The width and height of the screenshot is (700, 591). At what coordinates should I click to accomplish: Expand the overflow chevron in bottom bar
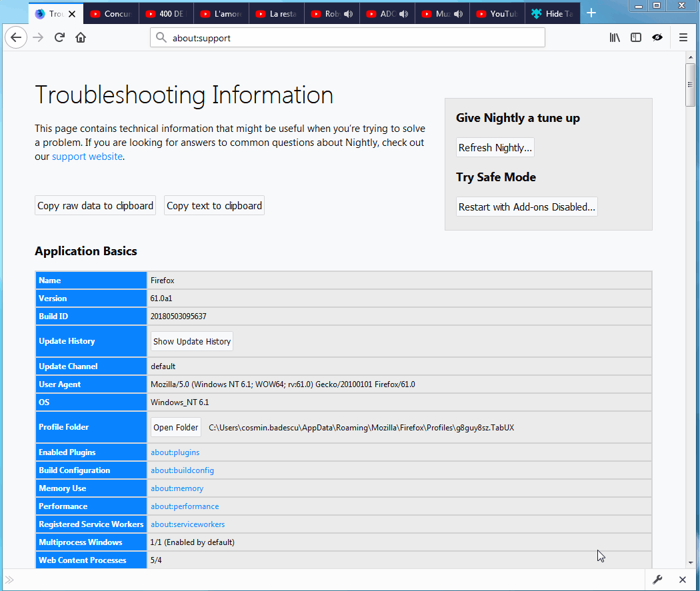click(x=9, y=580)
